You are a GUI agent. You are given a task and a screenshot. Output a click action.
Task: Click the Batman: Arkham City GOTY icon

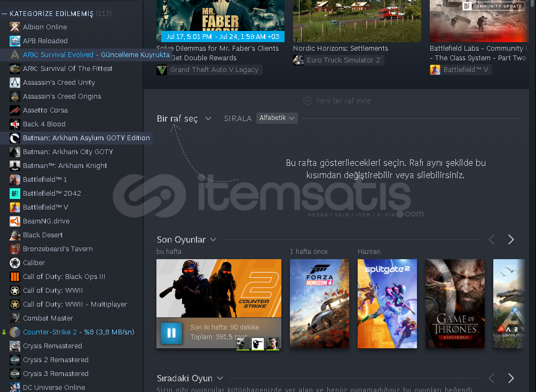15,152
